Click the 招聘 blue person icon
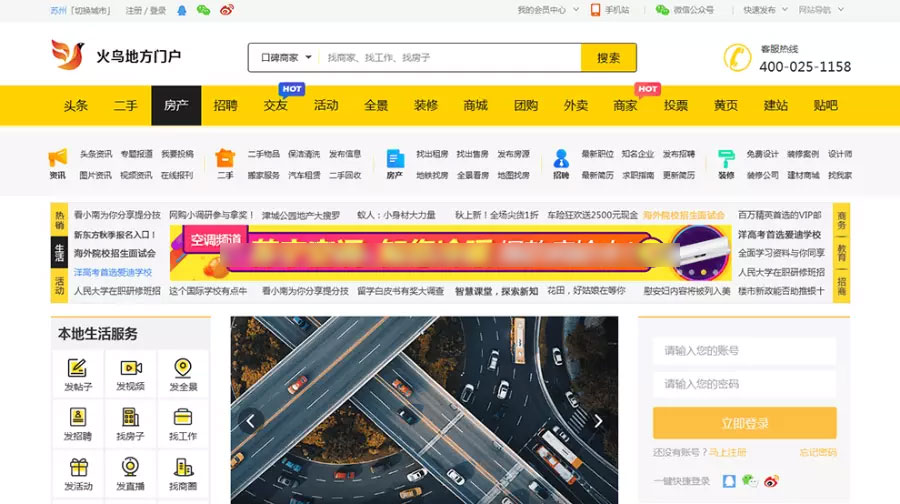Viewport: 900px width, 504px height. pyautogui.click(x=561, y=158)
